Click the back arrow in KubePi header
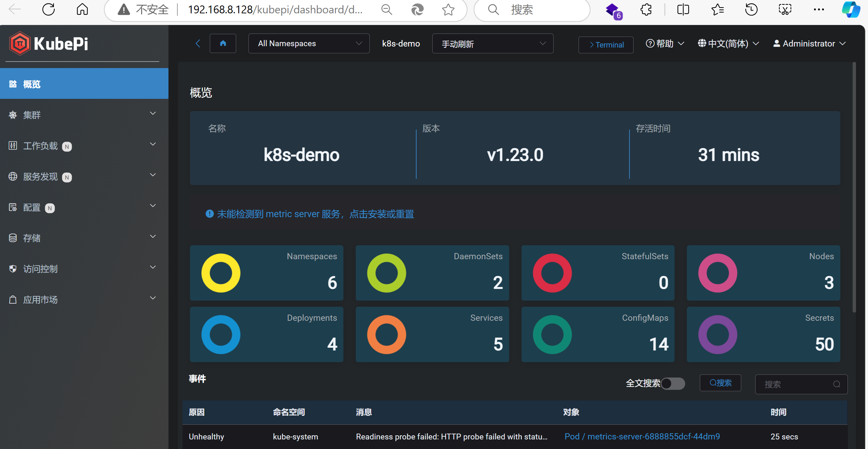The width and height of the screenshot is (868, 449). 198,43
